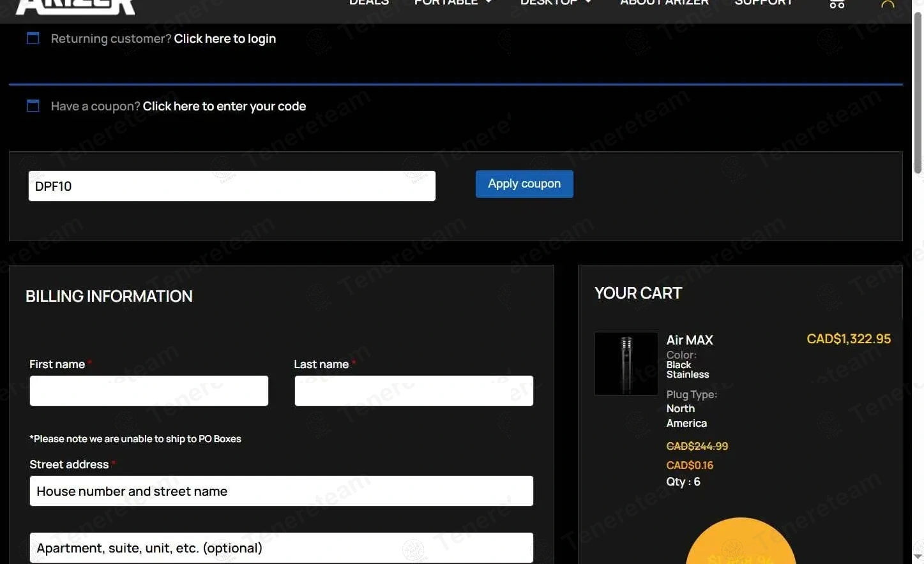Click the Apartment, suite, unit optional field
The height and width of the screenshot is (564, 924).
(x=281, y=548)
